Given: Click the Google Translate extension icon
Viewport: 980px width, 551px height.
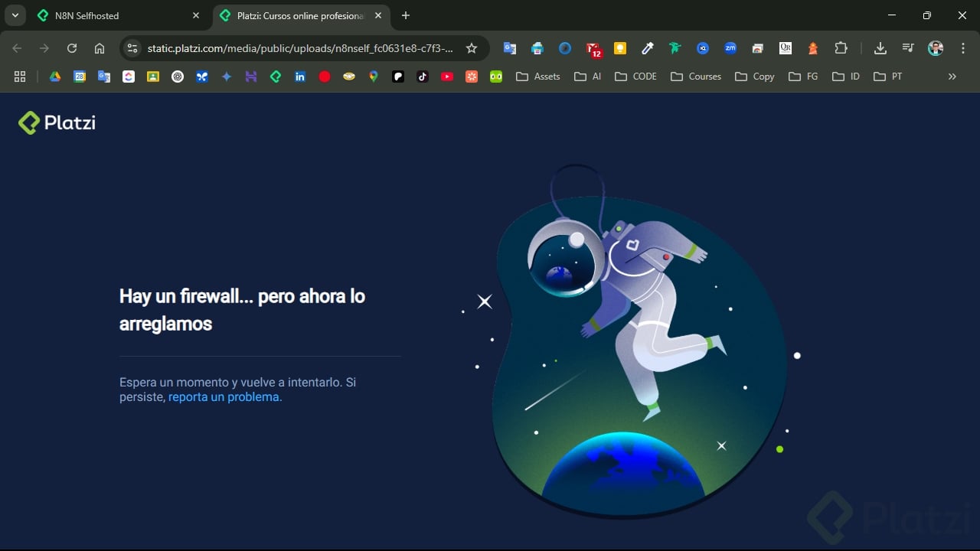Looking at the screenshot, I should (x=510, y=48).
